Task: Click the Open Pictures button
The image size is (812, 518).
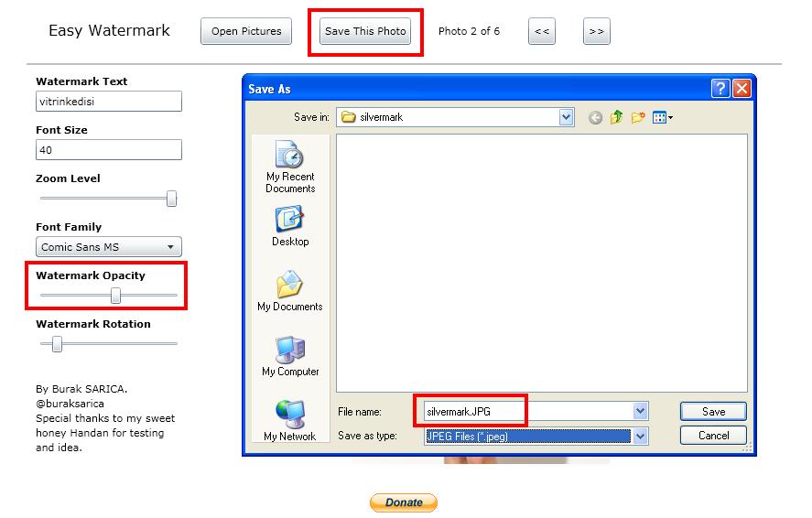Action: point(246,31)
